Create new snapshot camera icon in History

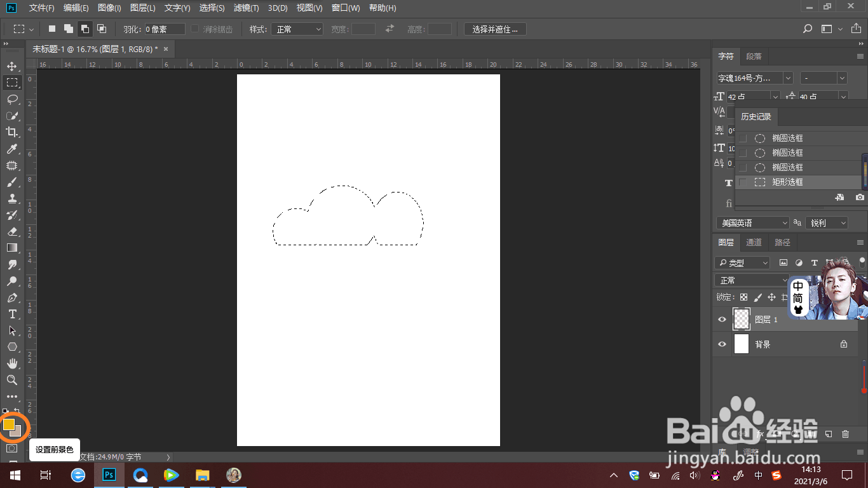click(860, 198)
